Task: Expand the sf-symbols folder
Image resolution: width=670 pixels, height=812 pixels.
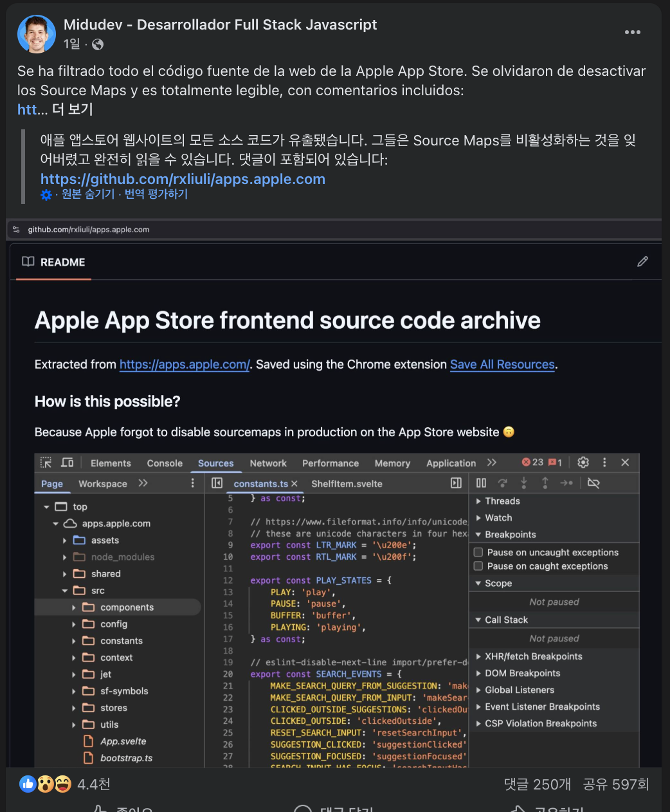Action: pos(73,691)
